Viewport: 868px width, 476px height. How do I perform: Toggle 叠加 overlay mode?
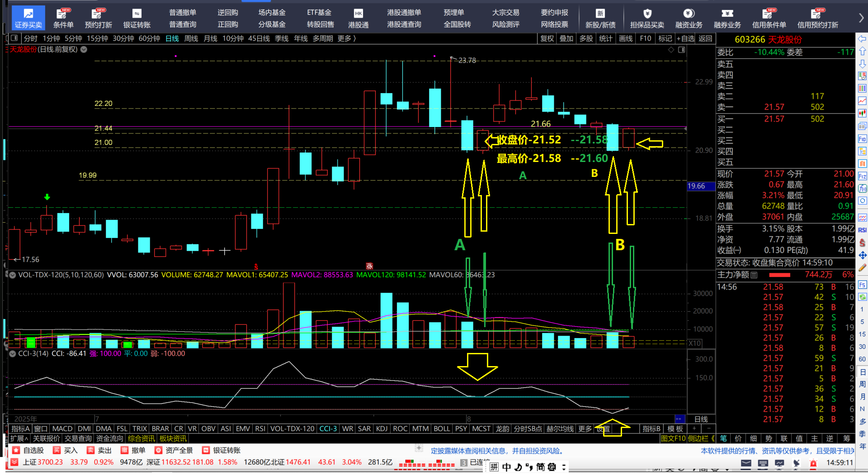click(566, 38)
